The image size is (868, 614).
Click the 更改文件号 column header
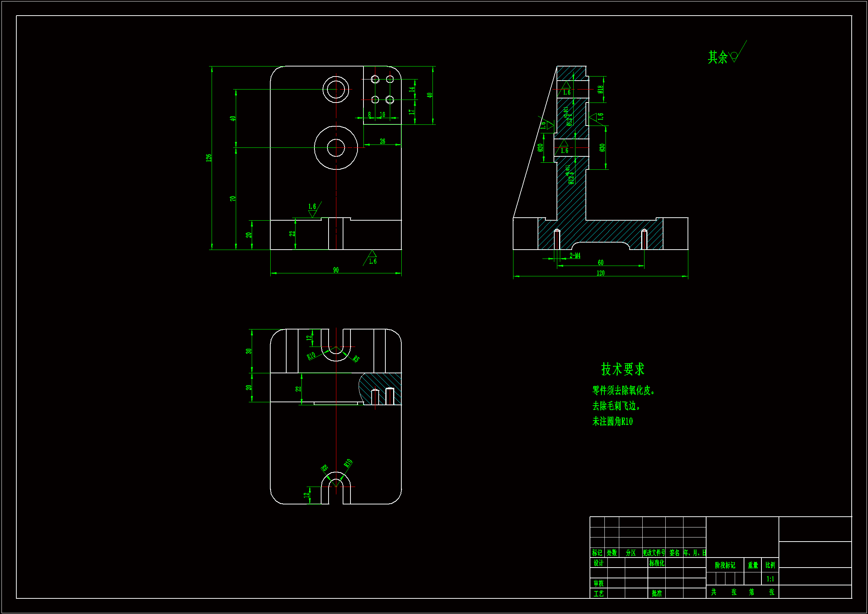click(x=654, y=553)
